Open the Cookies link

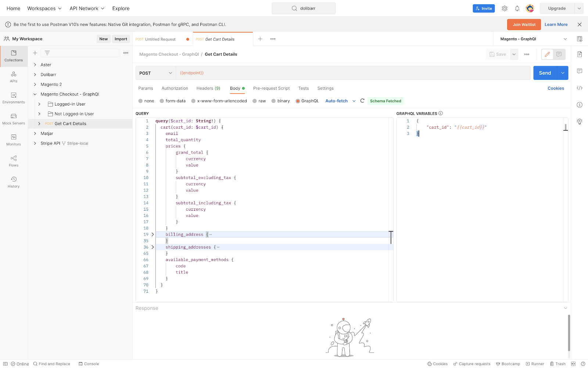[556, 88]
